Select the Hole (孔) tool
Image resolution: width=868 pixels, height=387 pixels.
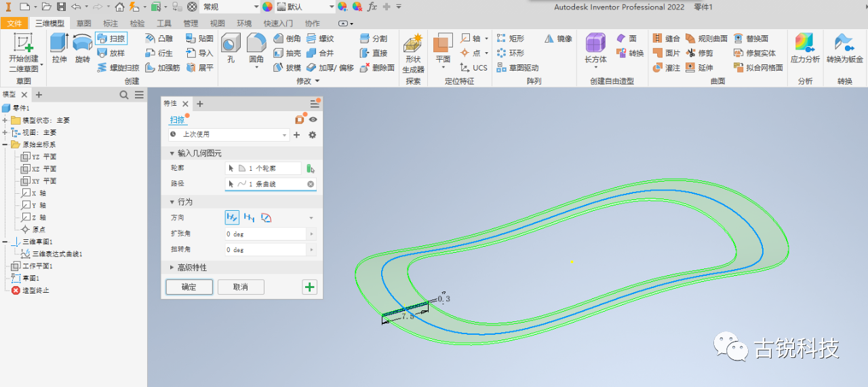point(231,49)
